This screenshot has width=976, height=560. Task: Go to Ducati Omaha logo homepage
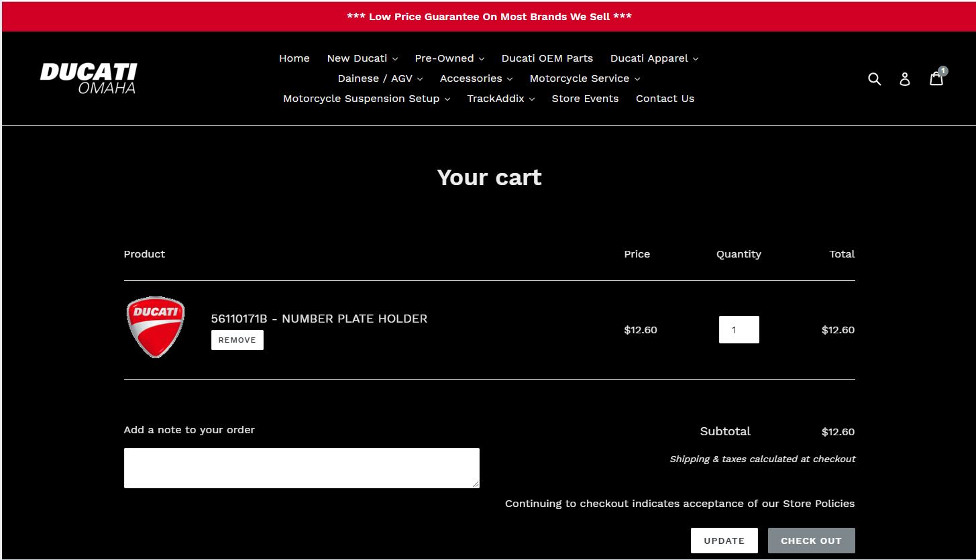(89, 78)
